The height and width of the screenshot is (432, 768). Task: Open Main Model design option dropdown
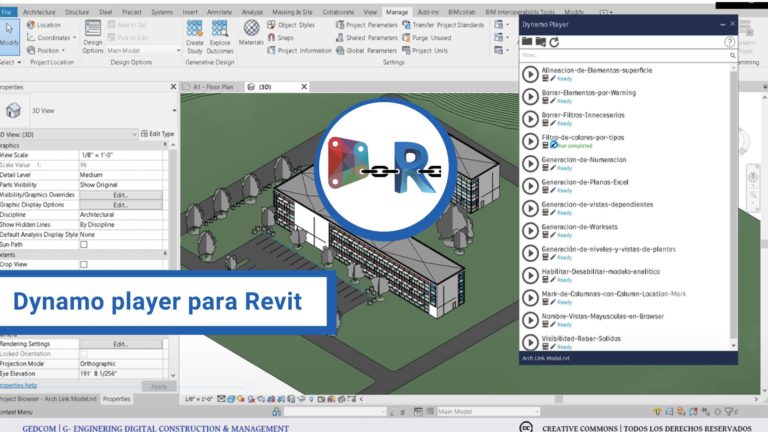click(144, 50)
